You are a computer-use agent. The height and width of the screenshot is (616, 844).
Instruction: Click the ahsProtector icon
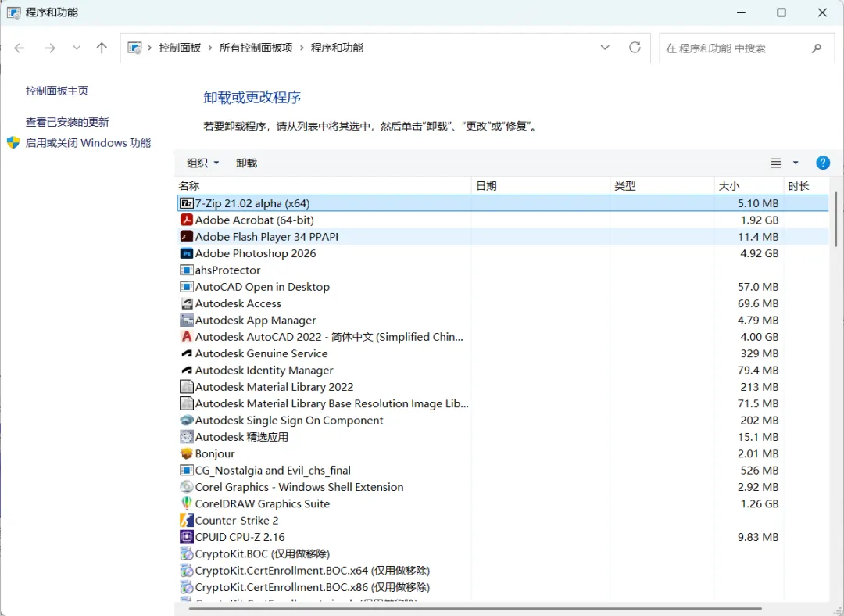click(x=186, y=270)
